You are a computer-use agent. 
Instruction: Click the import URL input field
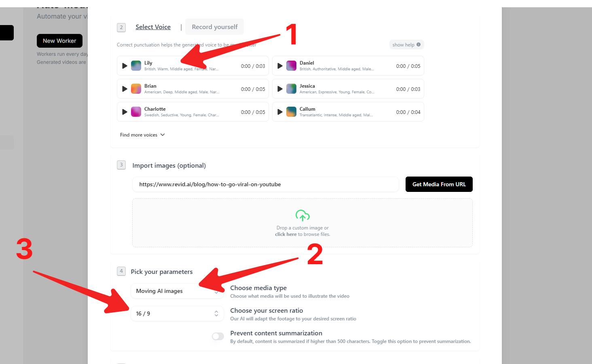coord(265,184)
